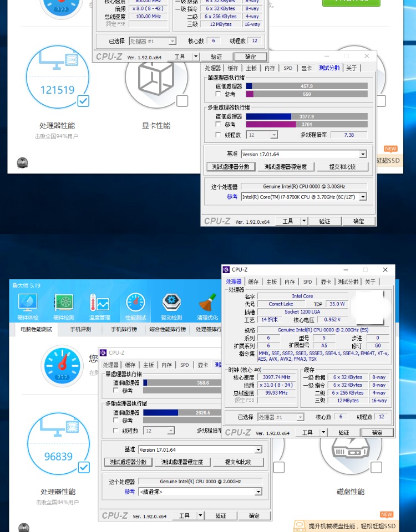Click 确定 in the 358.6 score window
Screen dimensions: 416x532
pyautogui.click(x=254, y=516)
